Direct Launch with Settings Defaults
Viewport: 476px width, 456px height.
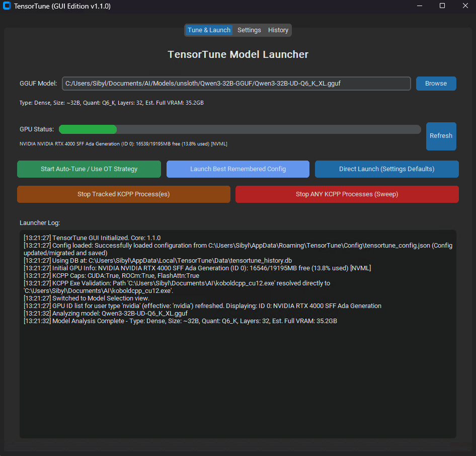(x=387, y=169)
